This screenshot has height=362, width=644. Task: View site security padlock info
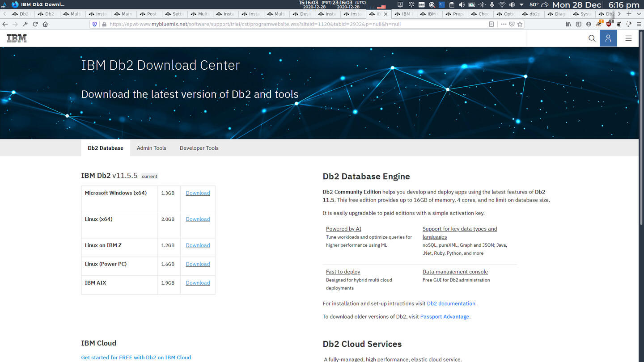tap(104, 24)
